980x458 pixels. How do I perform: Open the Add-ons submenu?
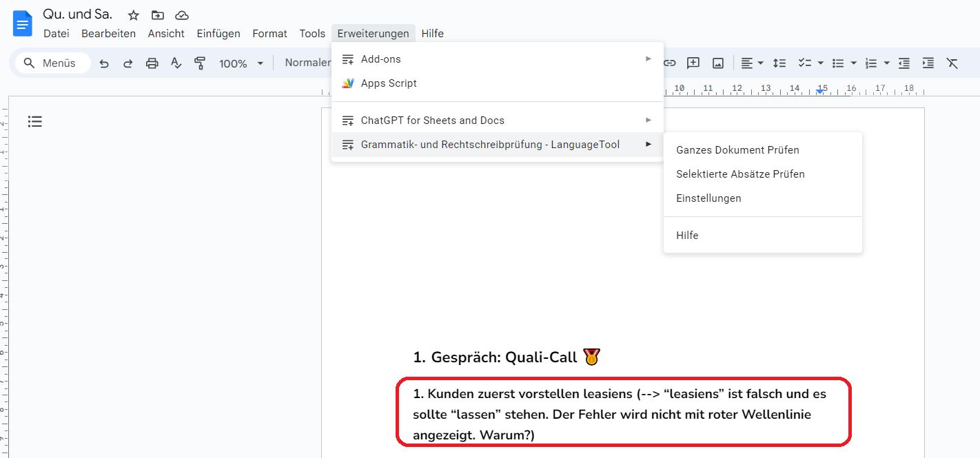coord(498,59)
